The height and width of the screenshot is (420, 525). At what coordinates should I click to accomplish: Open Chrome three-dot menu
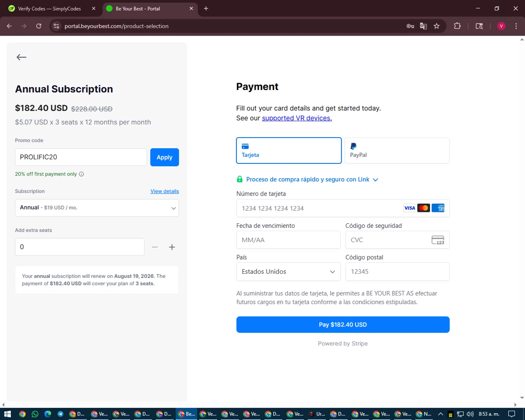[516, 26]
